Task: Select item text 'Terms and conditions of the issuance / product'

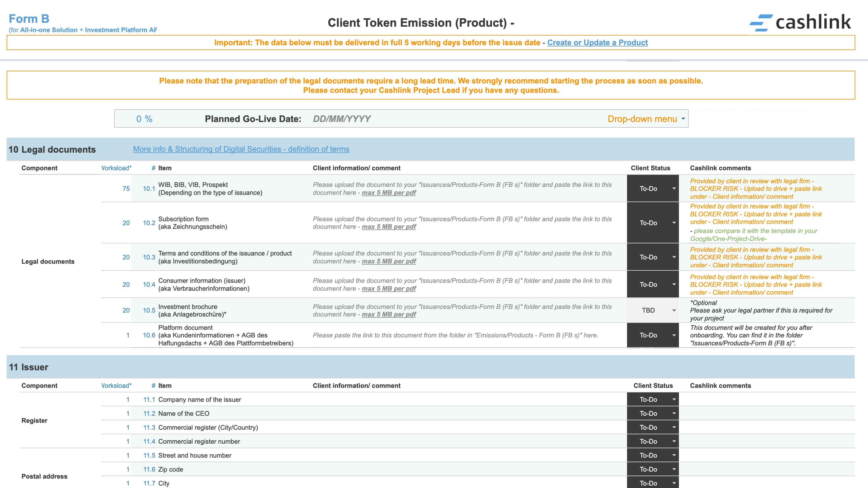Action: coord(225,253)
